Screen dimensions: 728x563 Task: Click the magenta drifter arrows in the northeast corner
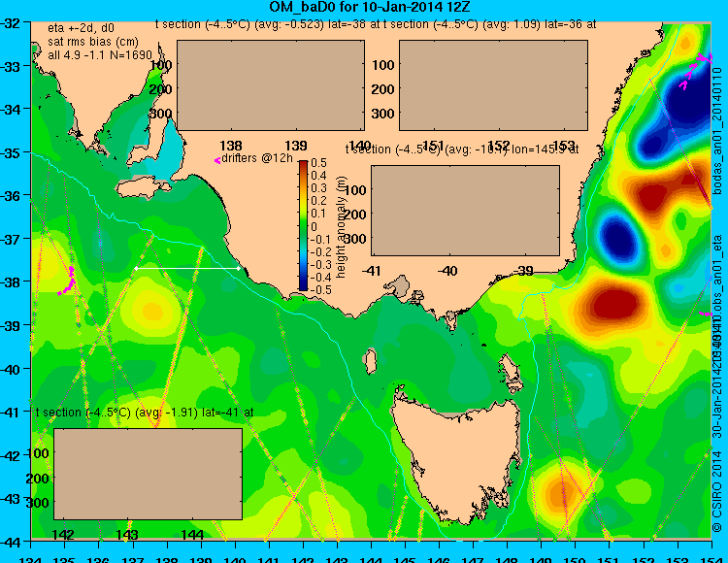point(695,71)
